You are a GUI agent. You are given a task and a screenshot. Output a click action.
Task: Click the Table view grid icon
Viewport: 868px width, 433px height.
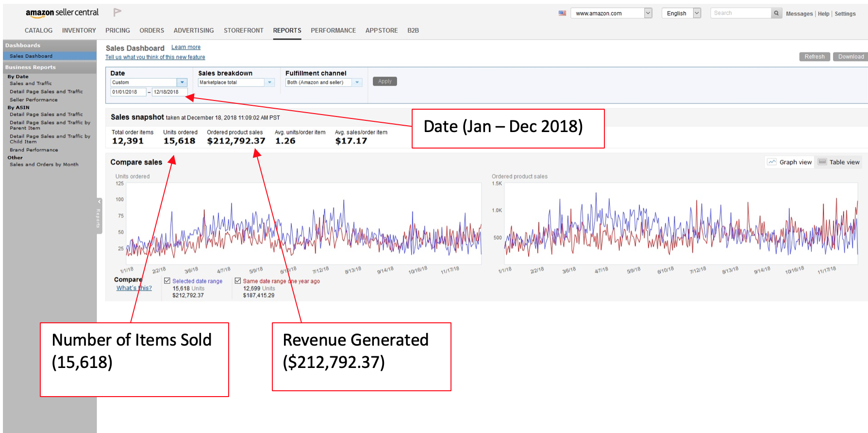coord(822,162)
